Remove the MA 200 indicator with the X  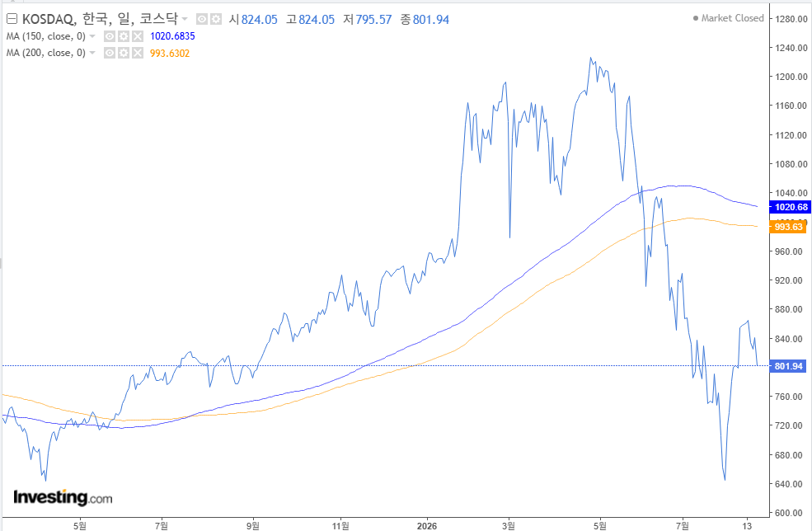click(x=137, y=53)
